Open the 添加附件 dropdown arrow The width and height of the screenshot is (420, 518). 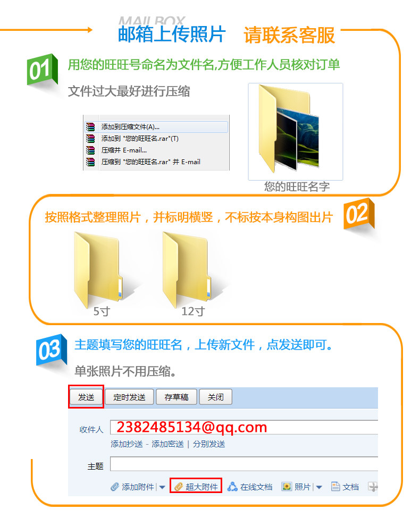(162, 487)
